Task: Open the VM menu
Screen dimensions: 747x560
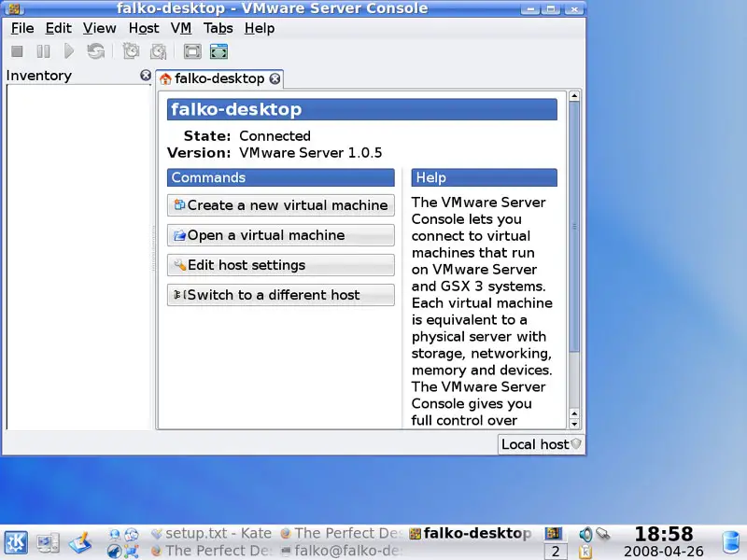Action: pyautogui.click(x=181, y=28)
